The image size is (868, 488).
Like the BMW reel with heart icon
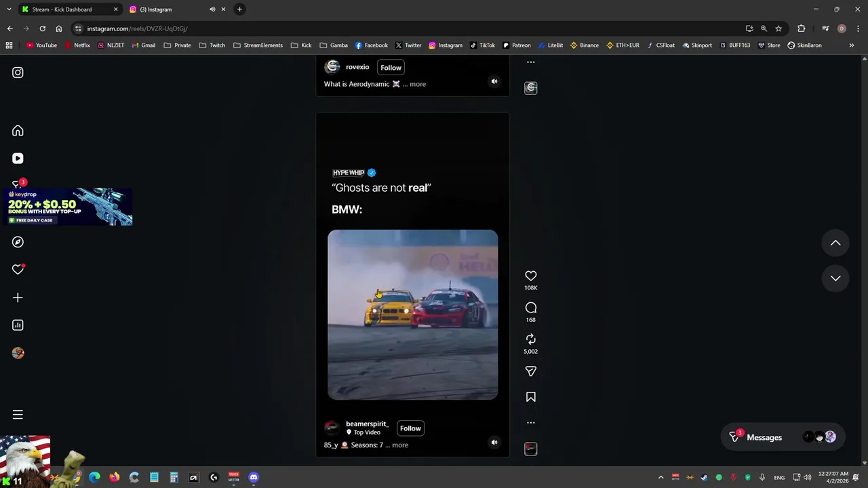point(531,276)
